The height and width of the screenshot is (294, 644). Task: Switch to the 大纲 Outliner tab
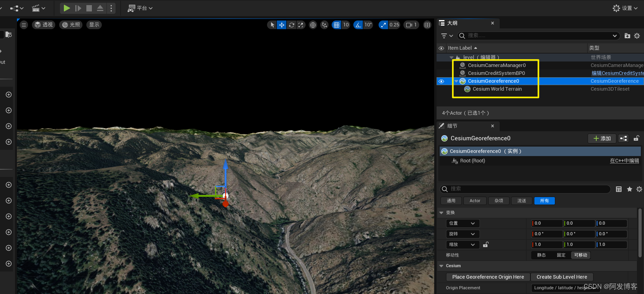click(x=452, y=23)
